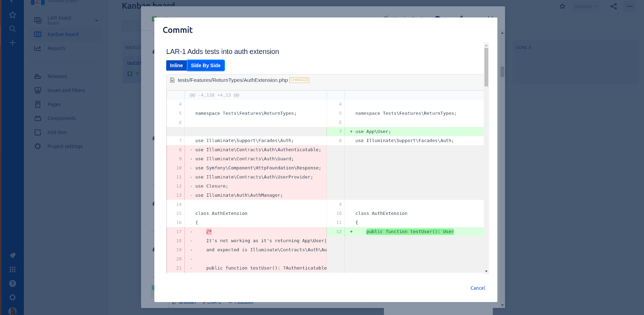Open Issues and filters

tap(66, 91)
